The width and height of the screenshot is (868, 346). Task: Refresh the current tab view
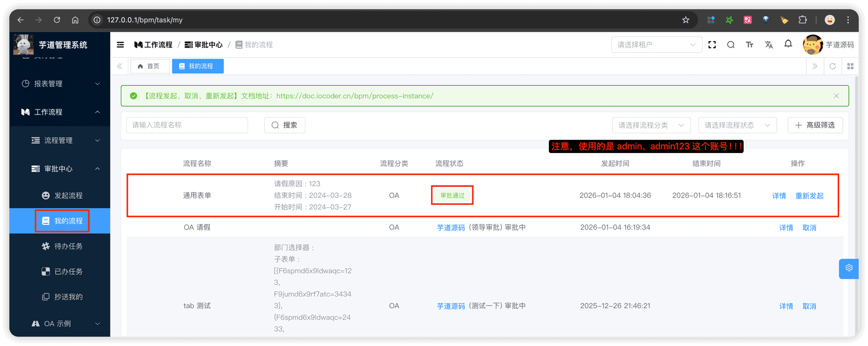point(832,66)
